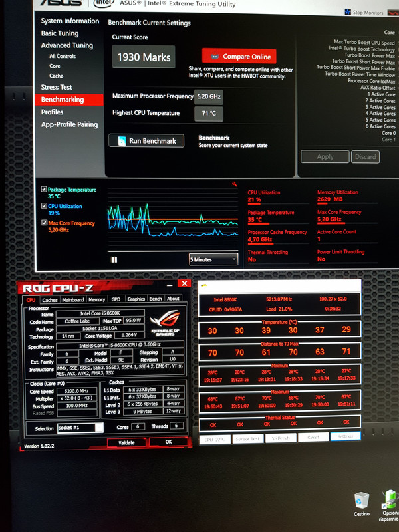399x532 pixels.
Task: Open System Information section
Action: click(x=70, y=21)
